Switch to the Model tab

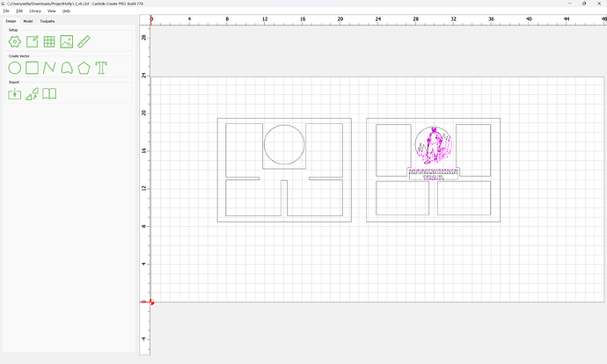pos(28,20)
